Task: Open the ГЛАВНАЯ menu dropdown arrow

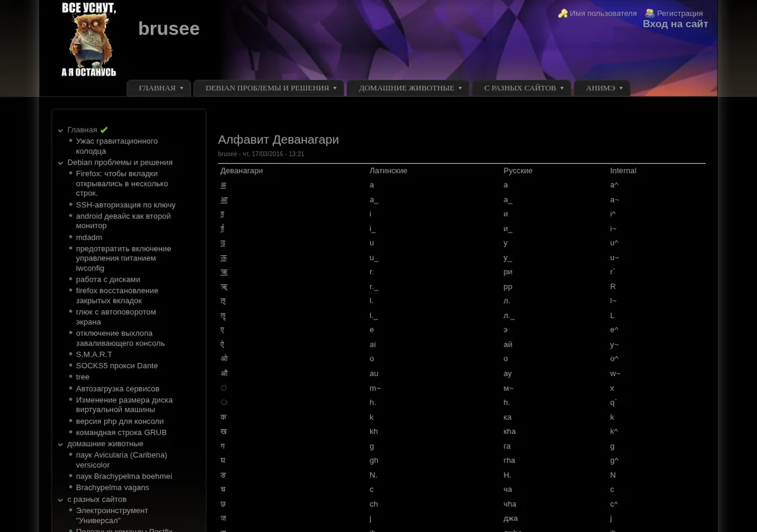Action: (182, 88)
